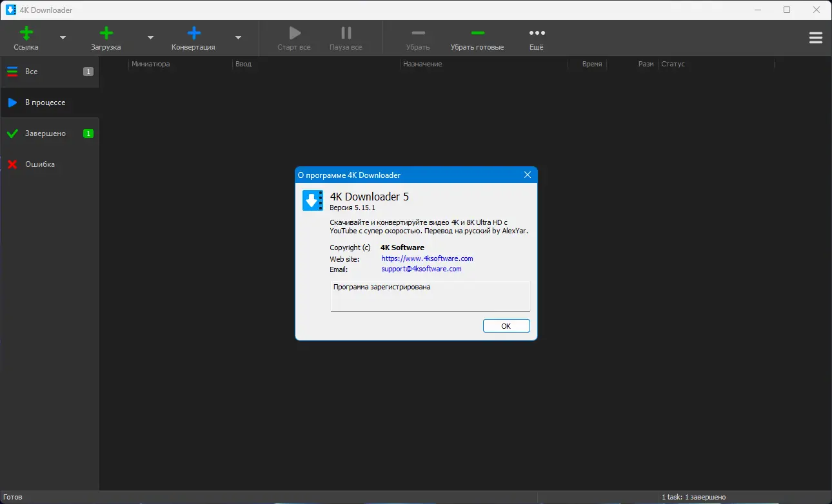Viewport: 832px width, 504px height.
Task: Expand the Ссылка dropdown arrow
Action: (63, 38)
